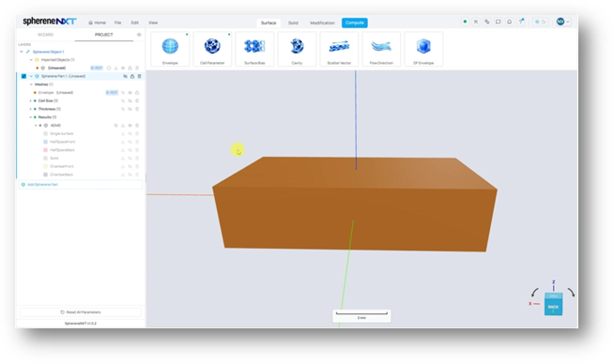Open the notifications bell icon
The width and height of the screenshot is (614, 364).
[509, 22]
